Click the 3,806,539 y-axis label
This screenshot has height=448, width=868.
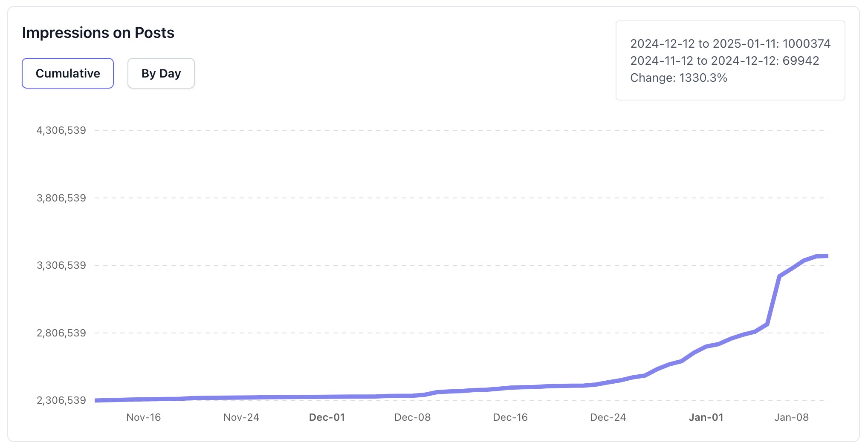61,198
